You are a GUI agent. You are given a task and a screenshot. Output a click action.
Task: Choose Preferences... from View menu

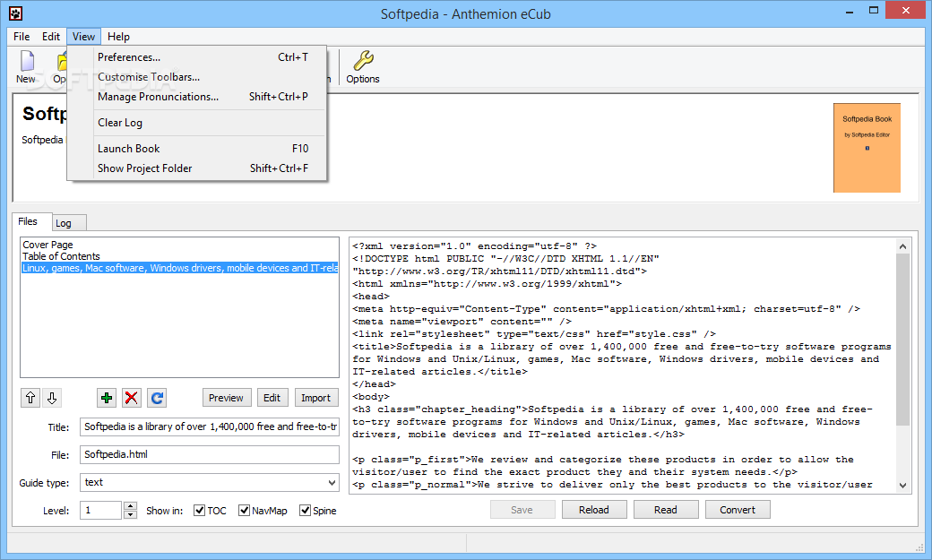[x=197, y=57]
